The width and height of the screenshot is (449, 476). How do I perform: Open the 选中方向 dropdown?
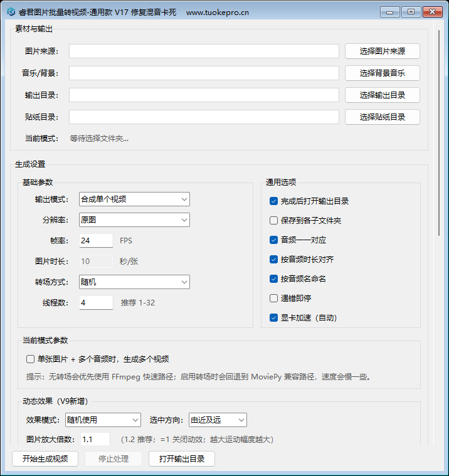click(x=218, y=420)
